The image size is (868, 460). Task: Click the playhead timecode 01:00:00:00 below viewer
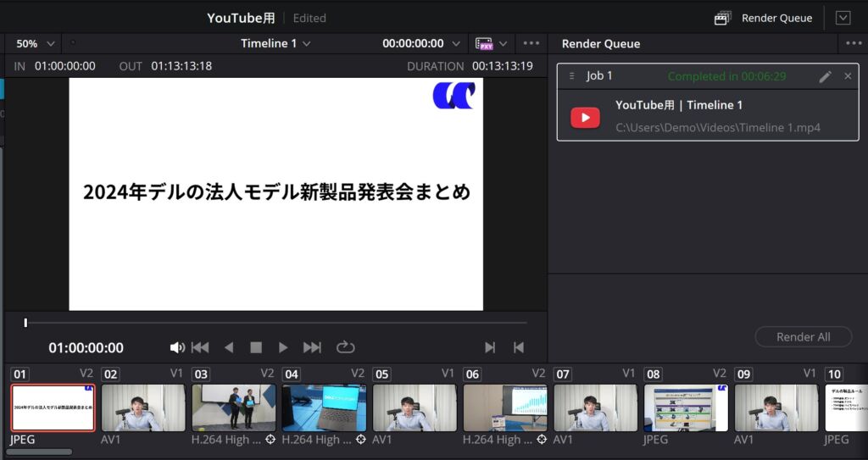pyautogui.click(x=86, y=347)
